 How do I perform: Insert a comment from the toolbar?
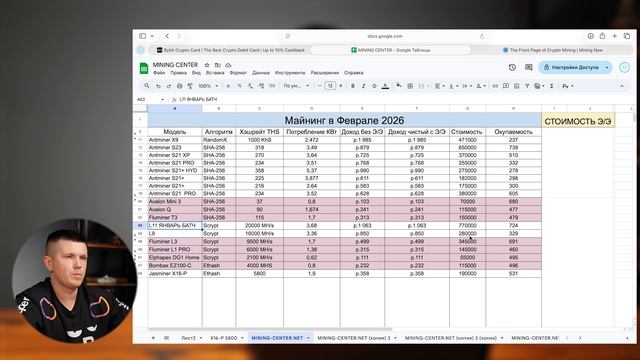pyautogui.click(x=506, y=86)
